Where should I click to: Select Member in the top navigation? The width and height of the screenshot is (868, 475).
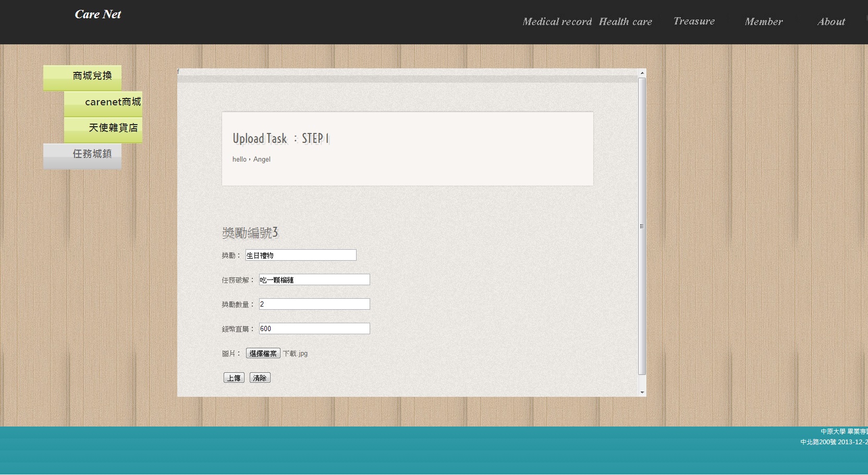pyautogui.click(x=763, y=22)
